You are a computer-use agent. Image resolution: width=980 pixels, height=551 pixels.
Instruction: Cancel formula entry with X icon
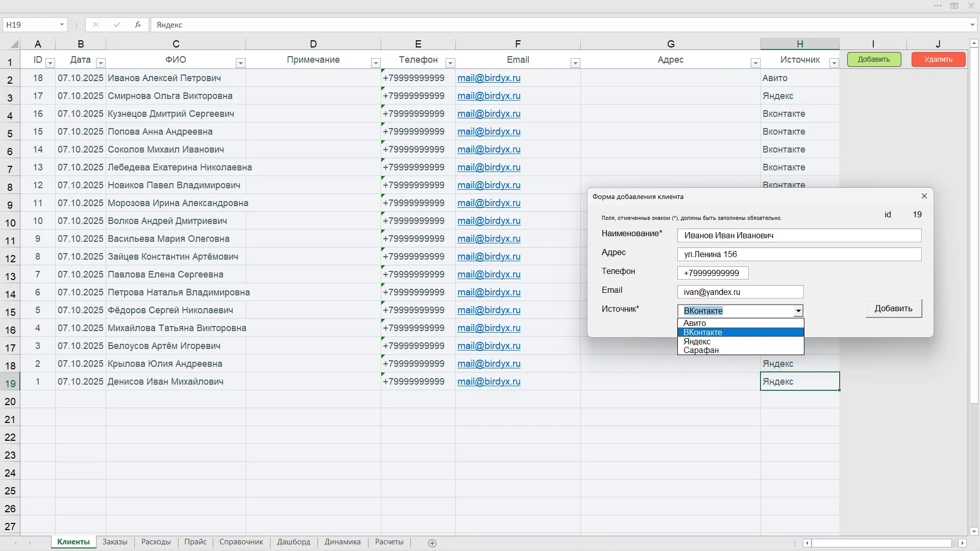(96, 24)
